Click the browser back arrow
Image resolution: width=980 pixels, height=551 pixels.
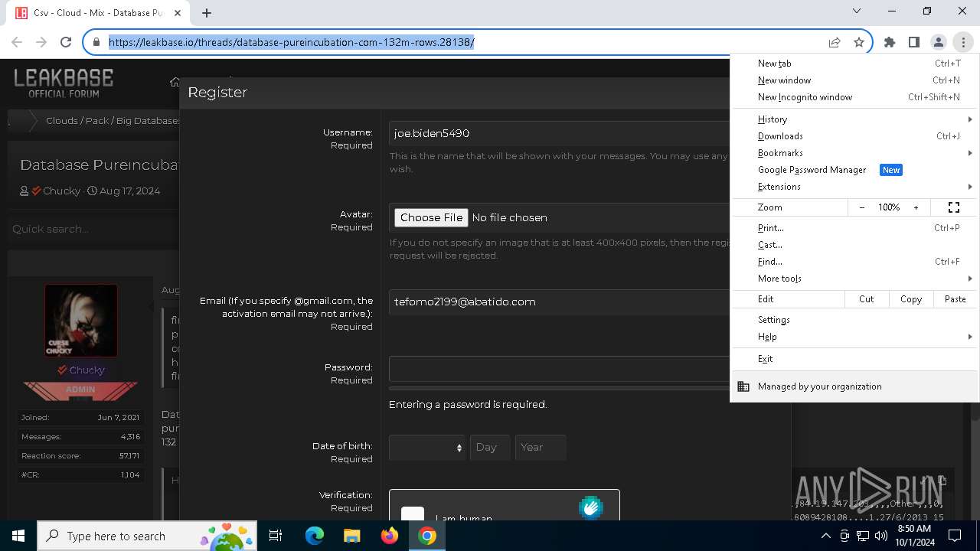pos(18,42)
